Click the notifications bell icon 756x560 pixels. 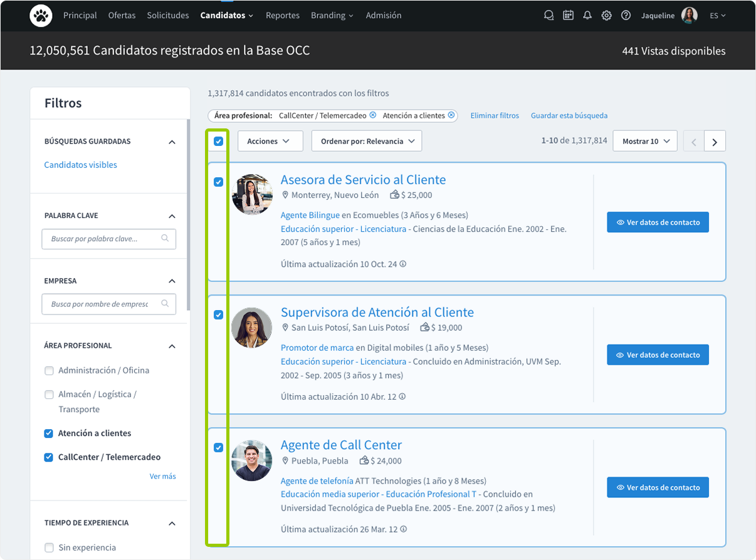pos(587,16)
